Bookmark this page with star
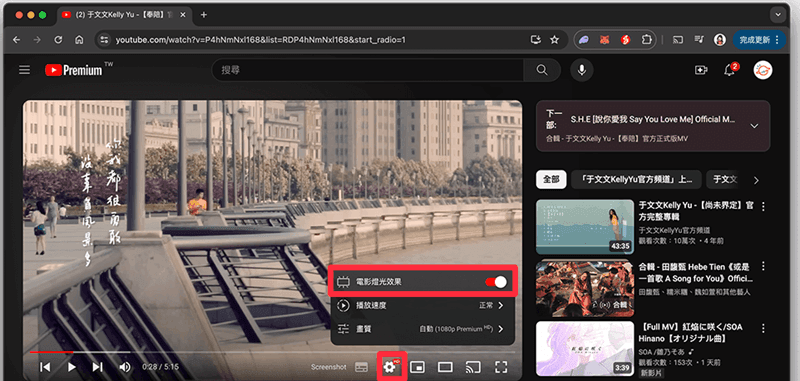This screenshot has width=800, height=381. point(554,40)
